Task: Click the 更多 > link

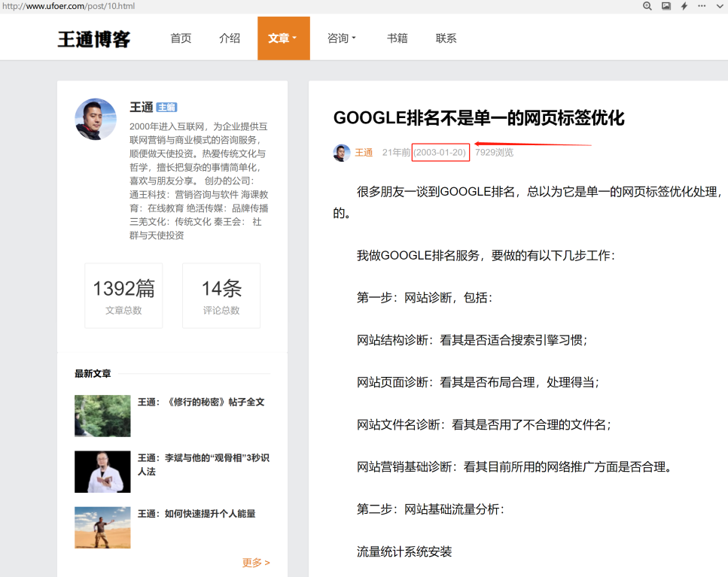Action: pyautogui.click(x=256, y=562)
